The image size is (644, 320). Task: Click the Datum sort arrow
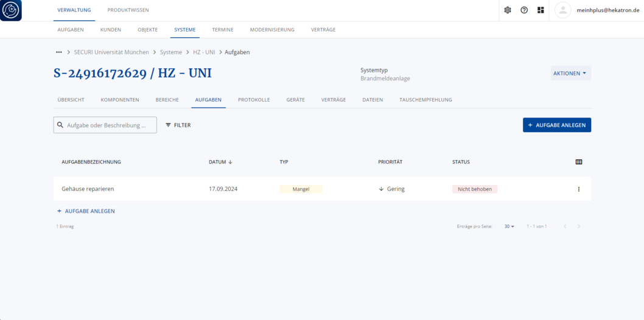[231, 162]
